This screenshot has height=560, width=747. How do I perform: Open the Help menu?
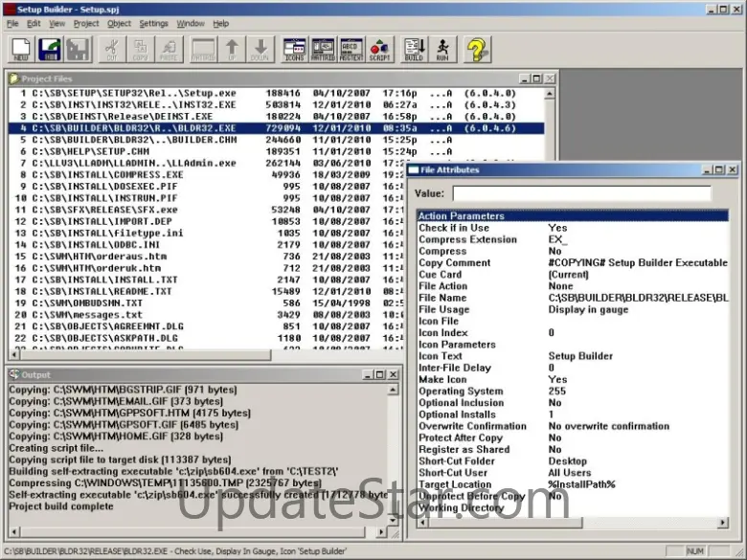[220, 23]
